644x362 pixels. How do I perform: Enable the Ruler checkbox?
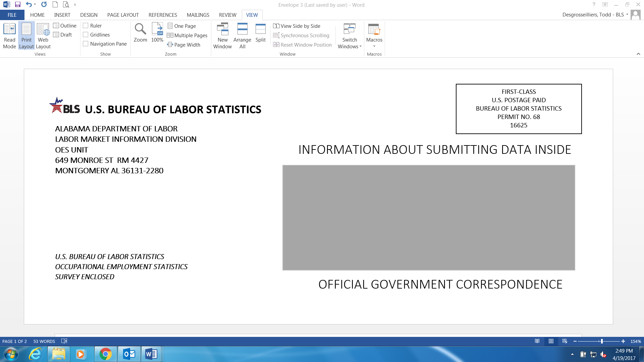click(x=86, y=26)
